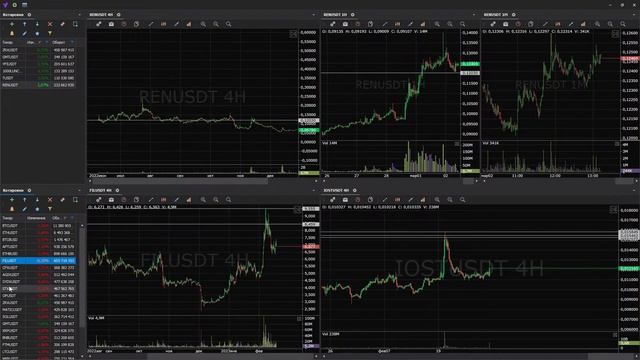Open the RENUSDT 4H panel dropdown arrow
The image size is (640, 360).
313,15
